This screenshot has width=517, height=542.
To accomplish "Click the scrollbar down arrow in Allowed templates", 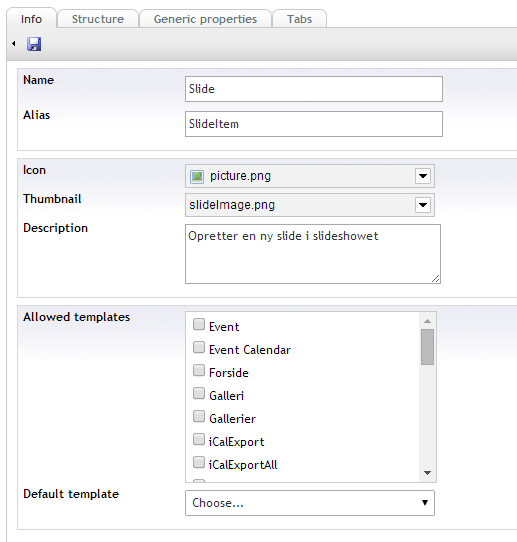I will tap(427, 473).
